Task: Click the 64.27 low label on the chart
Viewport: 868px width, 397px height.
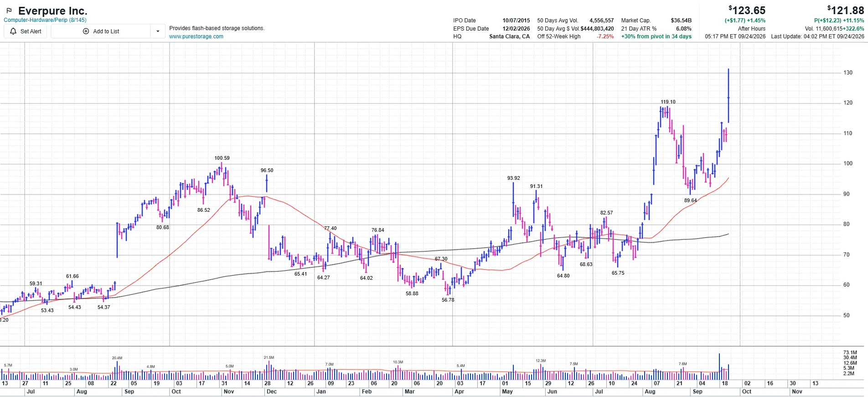Action: pyautogui.click(x=324, y=278)
